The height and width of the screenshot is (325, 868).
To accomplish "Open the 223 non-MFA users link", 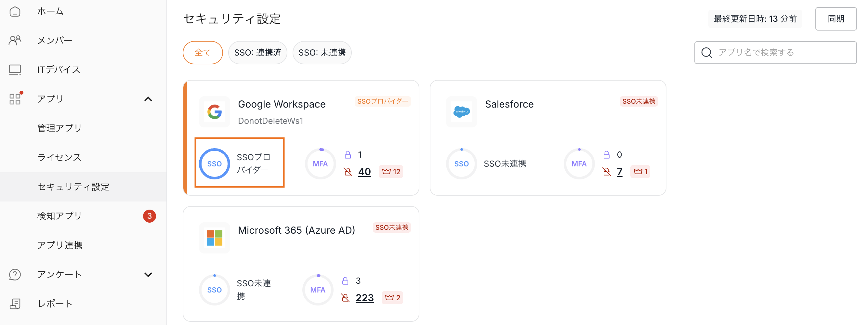I will (364, 298).
